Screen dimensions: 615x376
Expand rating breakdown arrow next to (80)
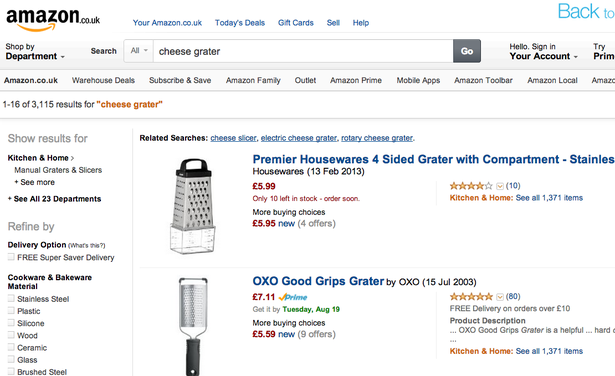500,297
